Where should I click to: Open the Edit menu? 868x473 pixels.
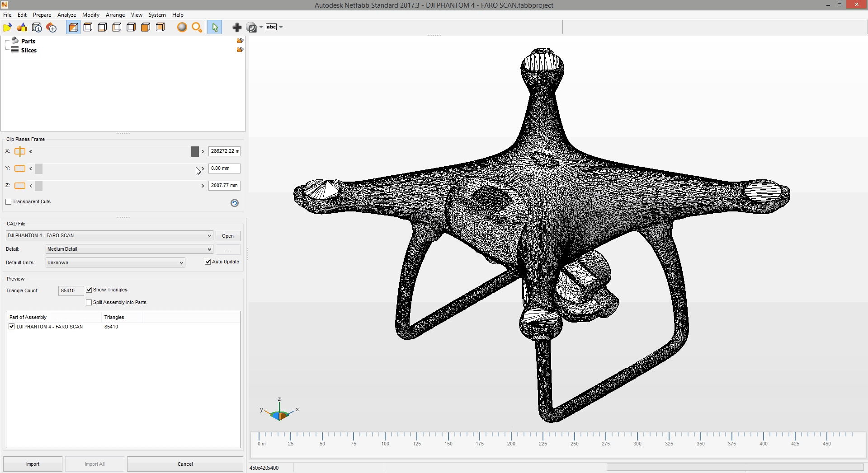pyautogui.click(x=22, y=15)
